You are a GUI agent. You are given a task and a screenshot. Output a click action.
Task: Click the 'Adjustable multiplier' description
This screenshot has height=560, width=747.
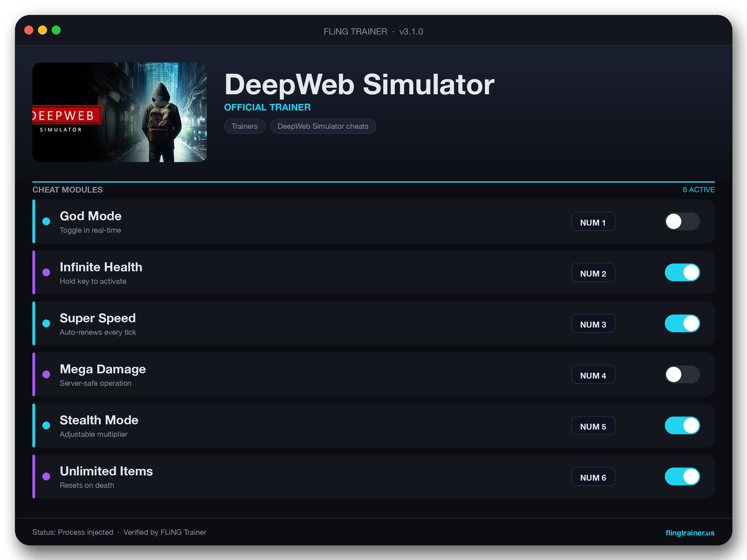tap(94, 434)
